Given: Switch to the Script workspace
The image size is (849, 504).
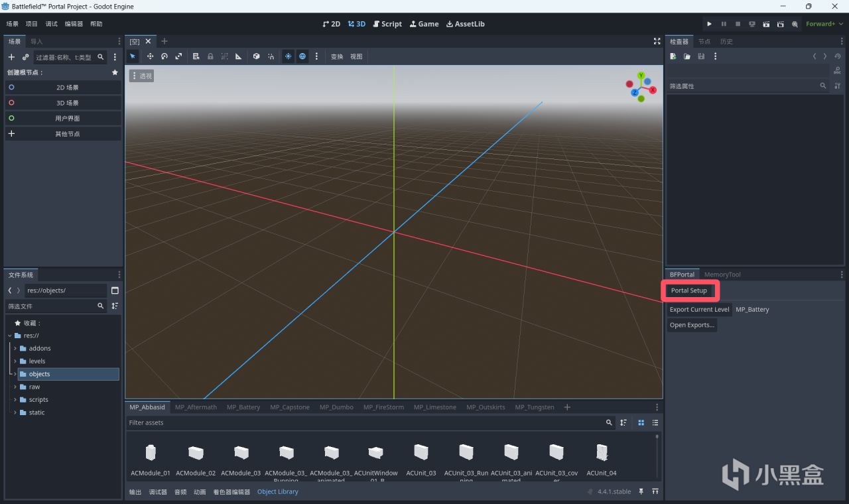Looking at the screenshot, I should pos(387,24).
